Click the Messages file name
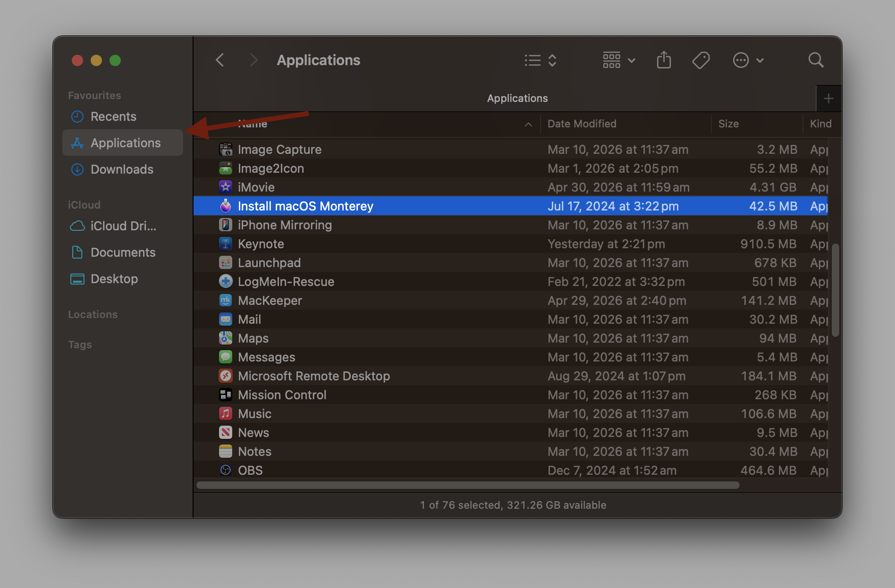Image resolution: width=895 pixels, height=588 pixels. click(267, 357)
